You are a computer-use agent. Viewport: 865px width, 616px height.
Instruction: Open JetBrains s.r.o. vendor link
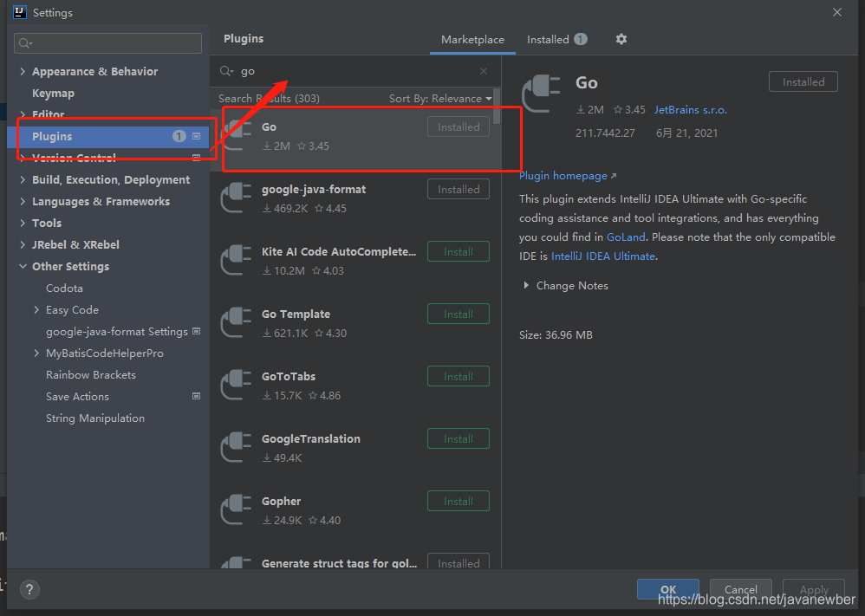[x=691, y=110]
